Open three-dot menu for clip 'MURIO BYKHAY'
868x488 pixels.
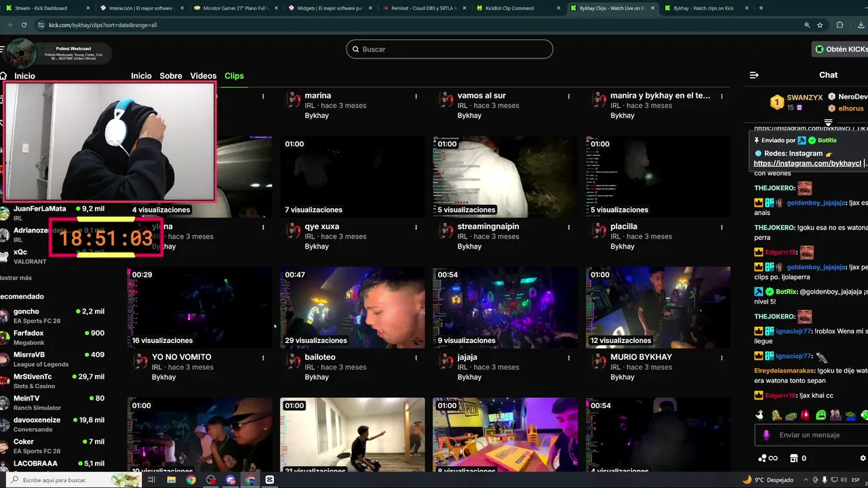(722, 358)
